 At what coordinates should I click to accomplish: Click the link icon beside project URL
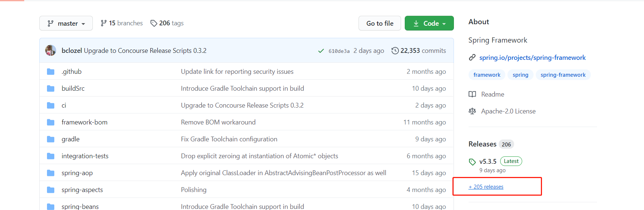(x=472, y=58)
